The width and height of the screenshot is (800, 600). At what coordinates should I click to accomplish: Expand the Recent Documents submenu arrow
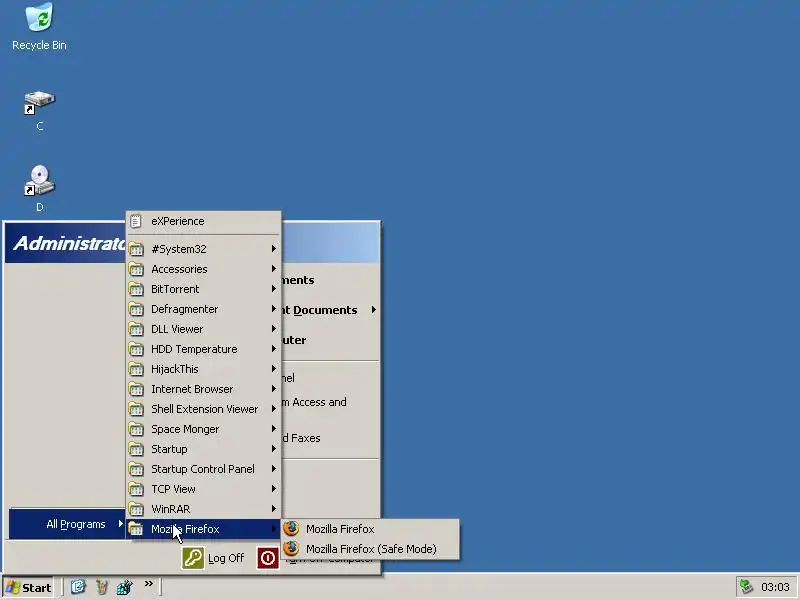(373, 310)
